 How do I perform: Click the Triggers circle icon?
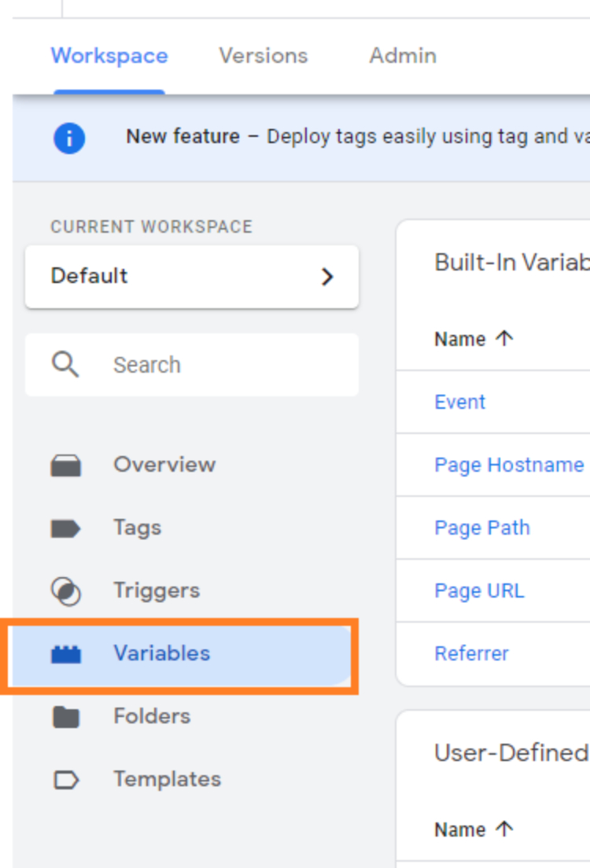click(66, 591)
